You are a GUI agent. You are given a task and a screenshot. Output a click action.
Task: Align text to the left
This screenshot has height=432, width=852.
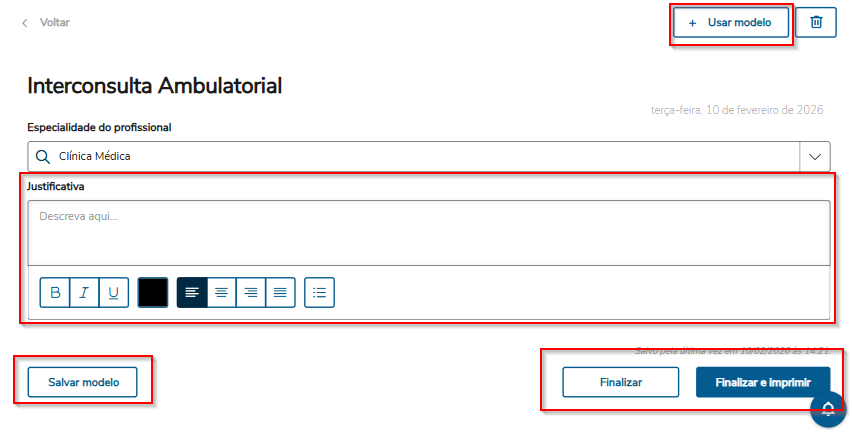coord(192,292)
